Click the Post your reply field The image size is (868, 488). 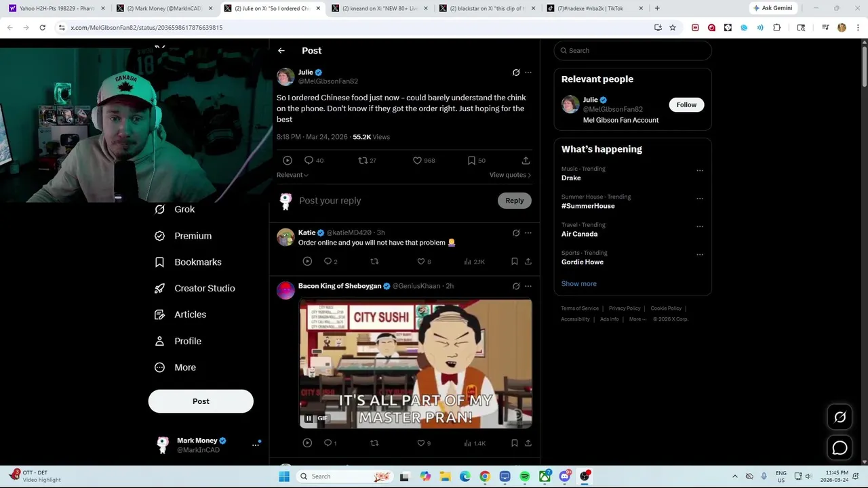pos(393,201)
